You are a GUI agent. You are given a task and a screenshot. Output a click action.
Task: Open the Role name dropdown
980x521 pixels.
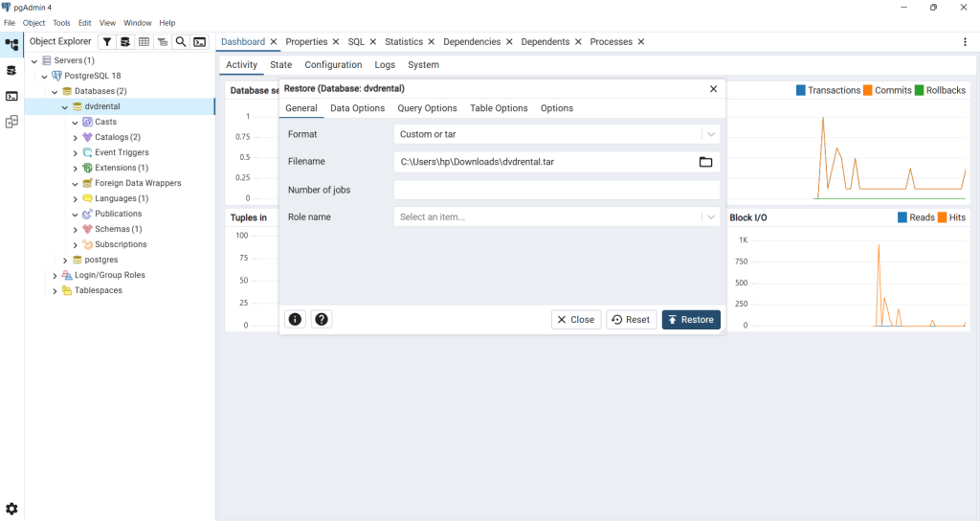click(711, 217)
